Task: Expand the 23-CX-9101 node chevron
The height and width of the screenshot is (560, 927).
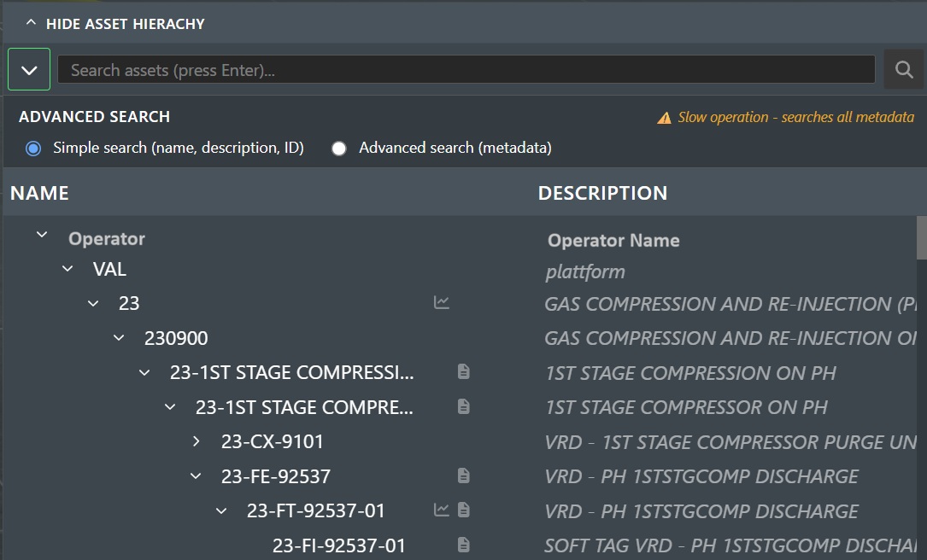Action: coord(196,441)
